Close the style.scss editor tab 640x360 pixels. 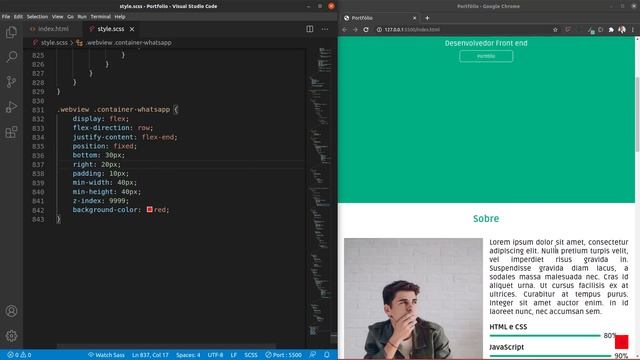tap(132, 29)
